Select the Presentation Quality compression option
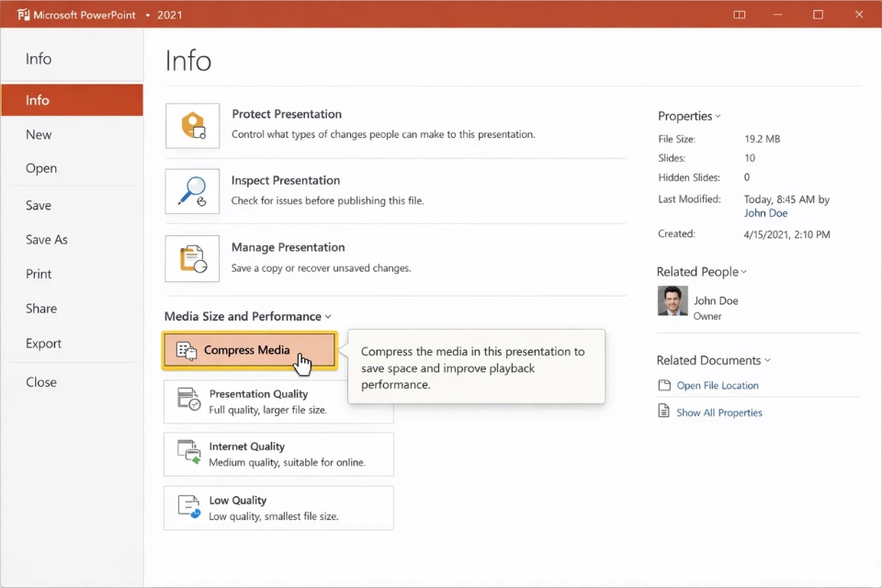Screen dimensions: 882x588 click(x=278, y=401)
